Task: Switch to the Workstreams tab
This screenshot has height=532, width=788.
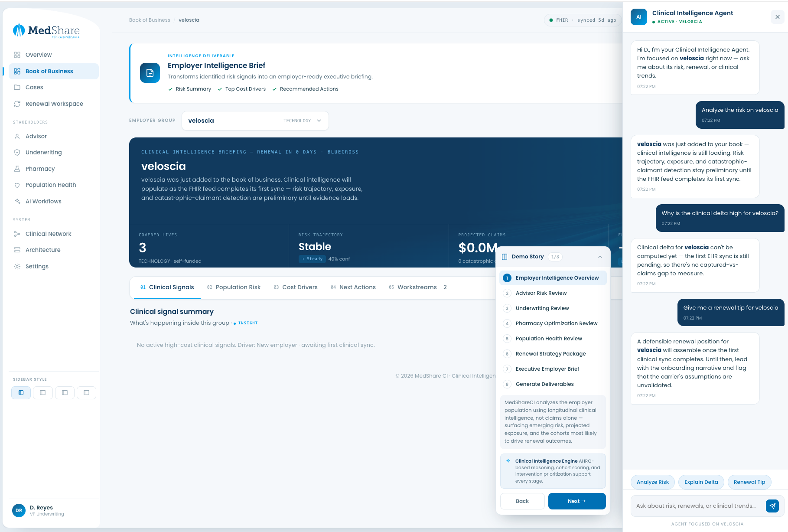Action: point(418,287)
